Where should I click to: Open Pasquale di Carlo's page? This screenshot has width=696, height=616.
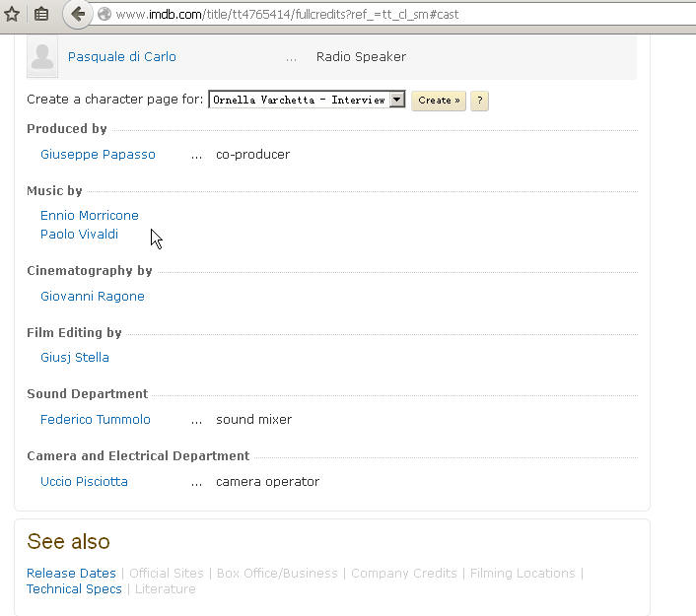pos(122,57)
